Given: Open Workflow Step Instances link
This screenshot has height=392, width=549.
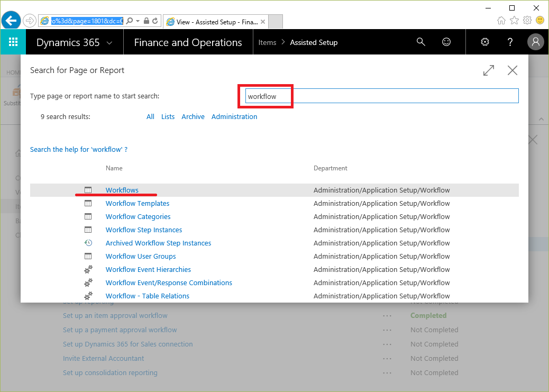Looking at the screenshot, I should 144,230.
